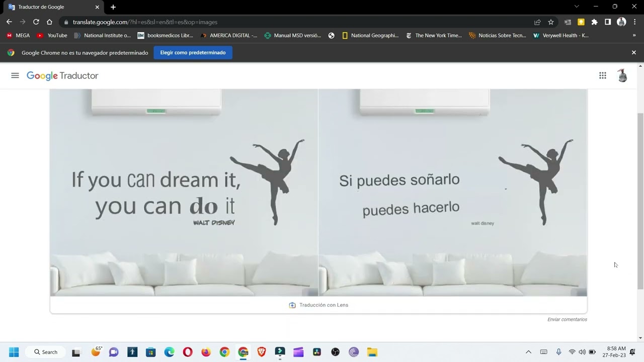644x362 pixels.
Task: Open the Google Traductor main menu hamburger
Action: tap(15, 75)
